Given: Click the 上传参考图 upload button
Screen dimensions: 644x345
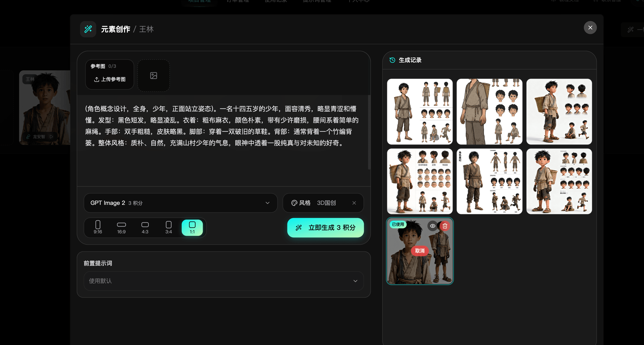Looking at the screenshot, I should 110,79.
